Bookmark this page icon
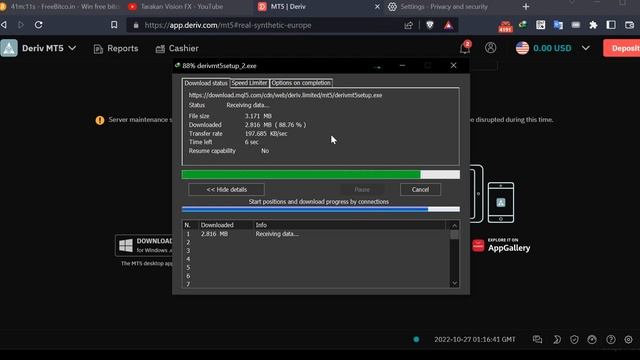640x360 pixels. click(x=114, y=25)
